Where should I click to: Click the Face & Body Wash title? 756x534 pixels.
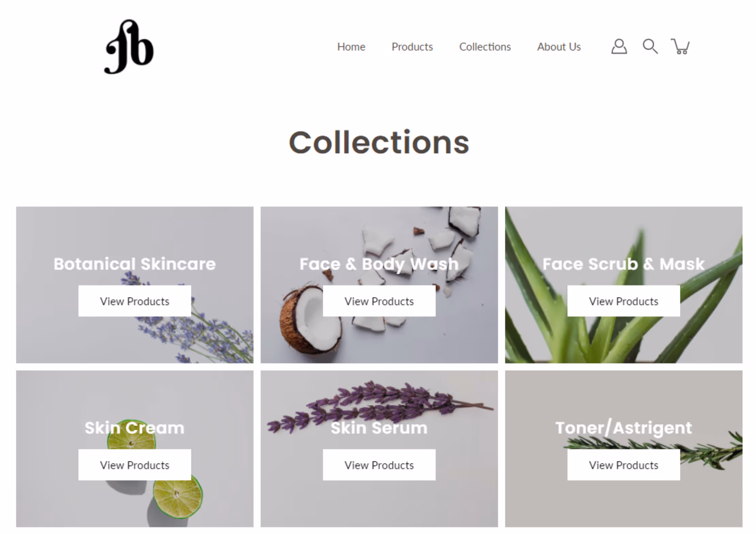[379, 264]
